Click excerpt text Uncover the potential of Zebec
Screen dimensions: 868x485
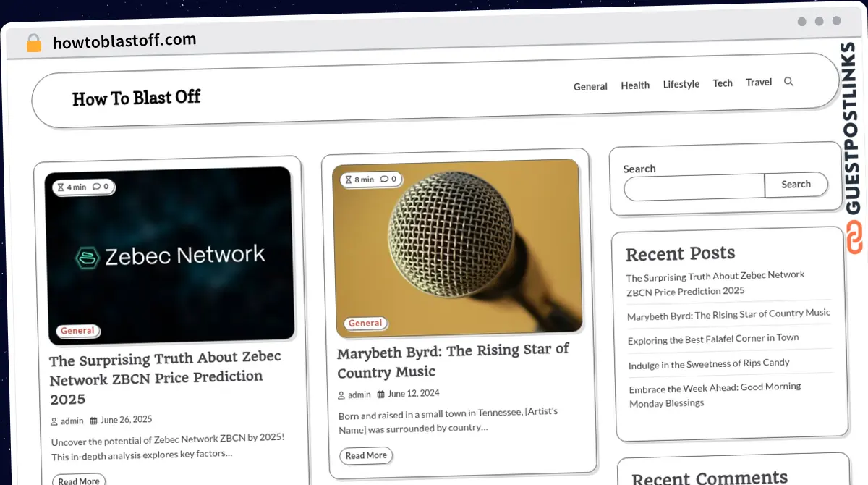tap(168, 447)
